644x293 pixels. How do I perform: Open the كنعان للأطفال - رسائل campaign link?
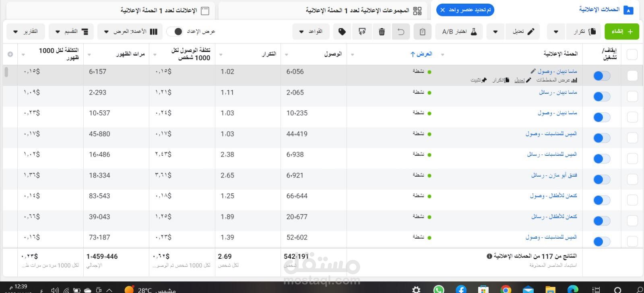[554, 217]
